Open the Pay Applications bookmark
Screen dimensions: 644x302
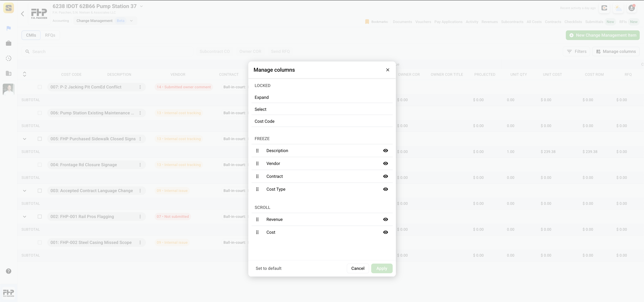pos(448,22)
